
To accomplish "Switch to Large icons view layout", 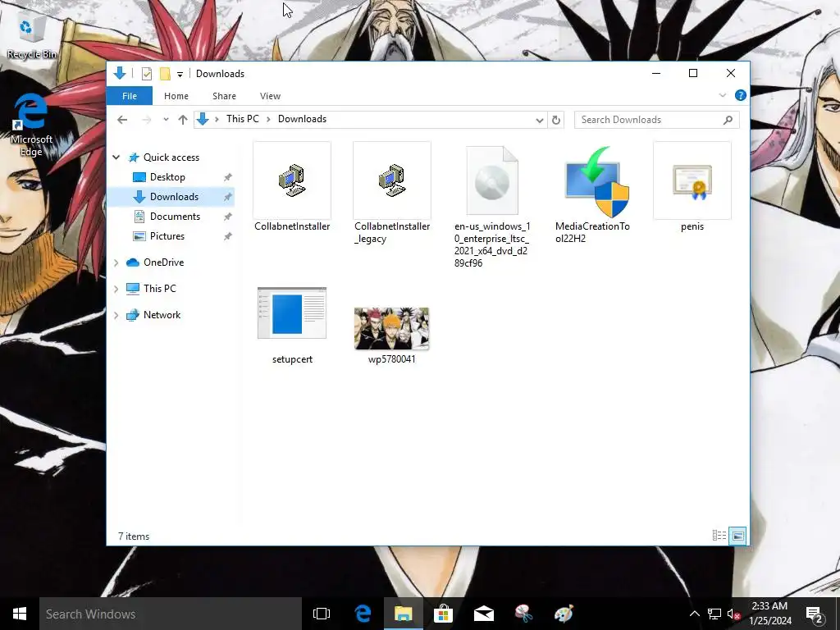I will (x=737, y=535).
